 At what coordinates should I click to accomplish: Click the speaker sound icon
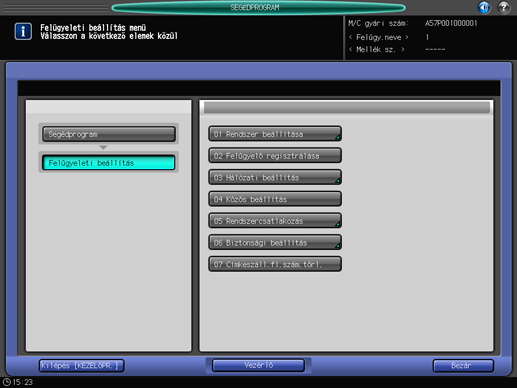[x=484, y=7]
